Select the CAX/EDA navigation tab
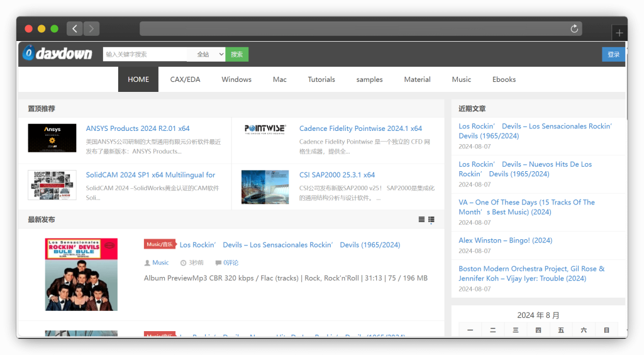644x355 pixels. (185, 79)
